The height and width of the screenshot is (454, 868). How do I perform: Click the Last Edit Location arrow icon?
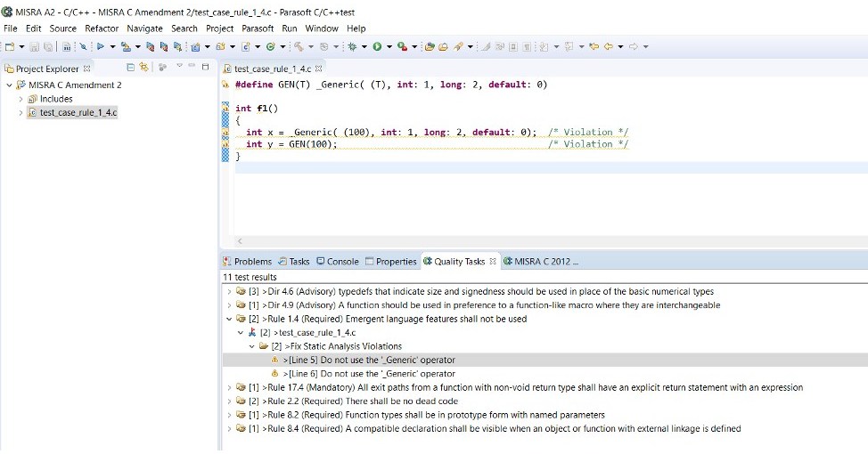594,46
